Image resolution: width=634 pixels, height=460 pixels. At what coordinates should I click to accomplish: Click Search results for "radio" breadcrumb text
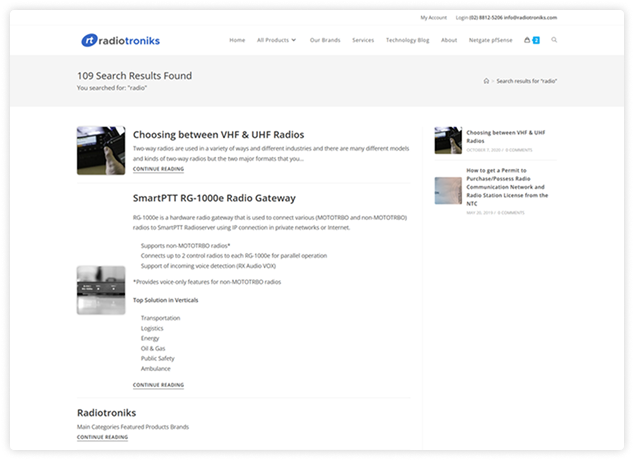(x=526, y=81)
